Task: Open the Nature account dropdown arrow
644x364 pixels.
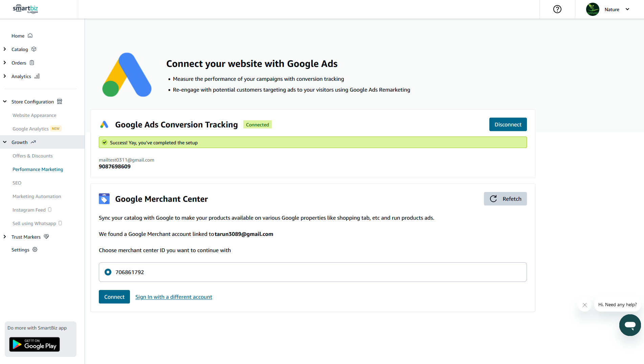Action: (627, 9)
